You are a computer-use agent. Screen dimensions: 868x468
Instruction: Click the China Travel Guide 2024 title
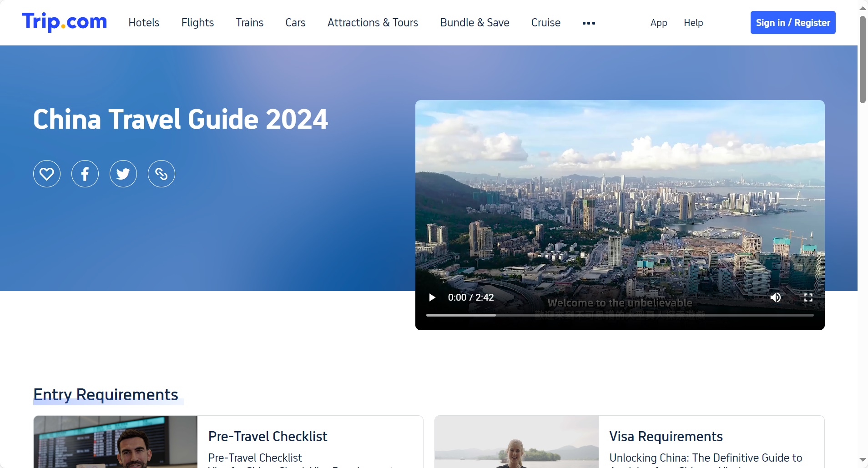[181, 119]
